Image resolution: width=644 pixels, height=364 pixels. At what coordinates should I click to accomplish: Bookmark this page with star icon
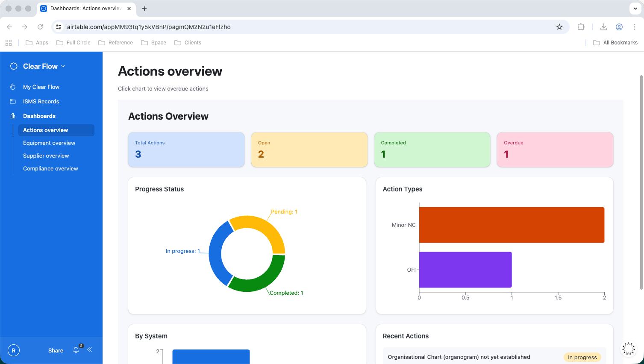tap(559, 27)
